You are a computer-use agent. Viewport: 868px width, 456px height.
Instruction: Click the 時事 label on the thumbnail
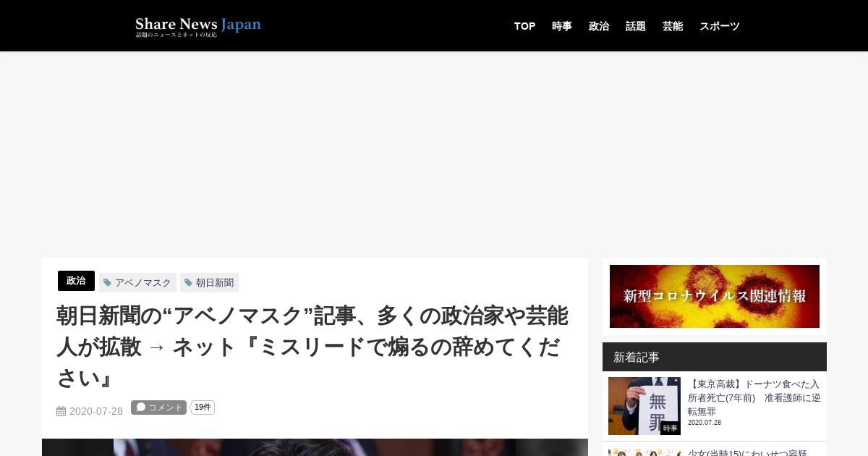671,428
